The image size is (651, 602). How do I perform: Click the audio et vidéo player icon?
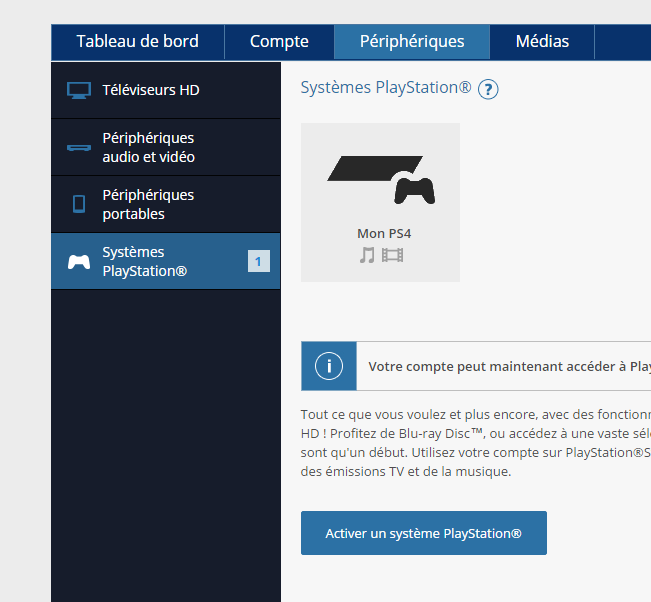79,148
